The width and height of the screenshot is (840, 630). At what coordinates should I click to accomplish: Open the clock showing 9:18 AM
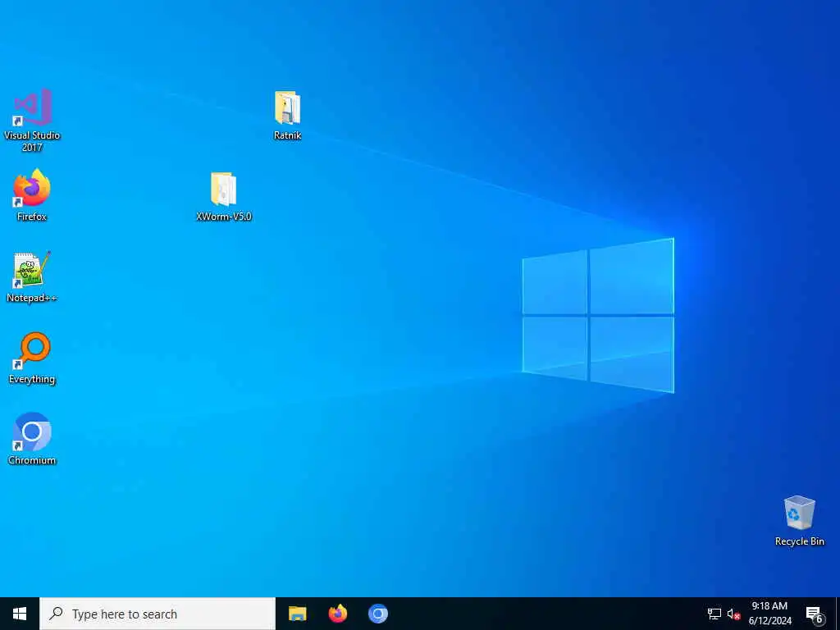[769, 614]
